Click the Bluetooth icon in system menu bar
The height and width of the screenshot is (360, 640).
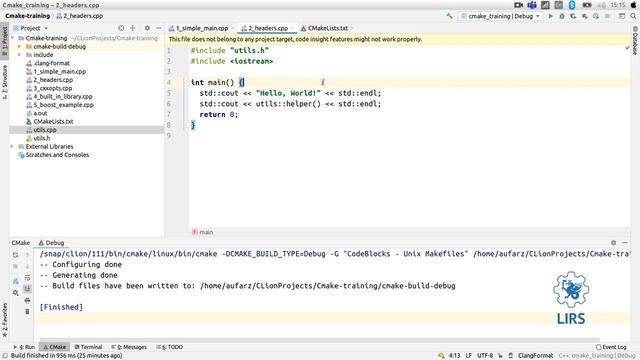point(572,5)
